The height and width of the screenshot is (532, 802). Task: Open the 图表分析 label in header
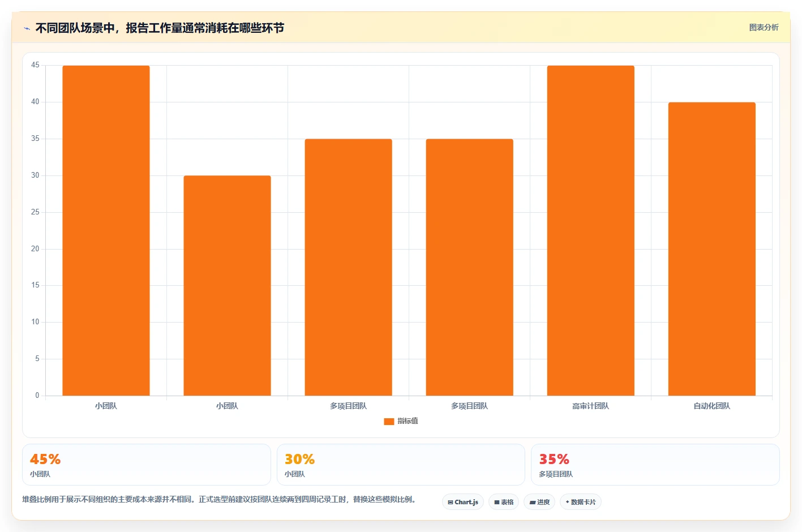pyautogui.click(x=764, y=27)
